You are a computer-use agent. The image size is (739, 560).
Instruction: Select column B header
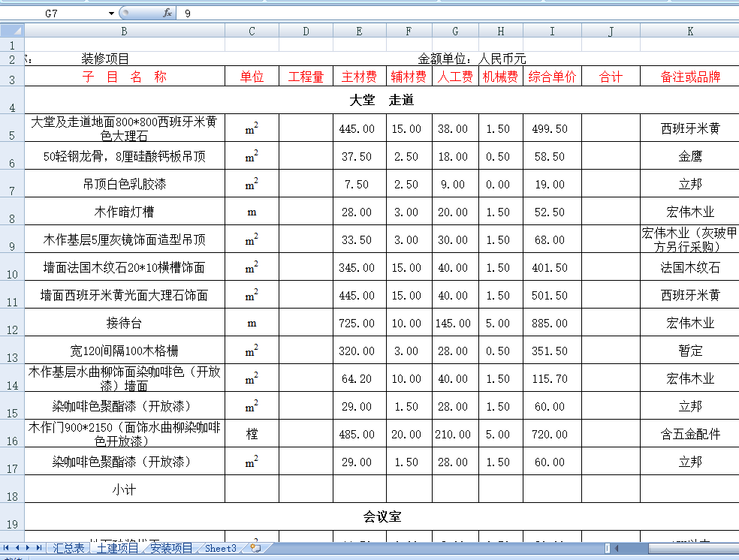coord(125,31)
